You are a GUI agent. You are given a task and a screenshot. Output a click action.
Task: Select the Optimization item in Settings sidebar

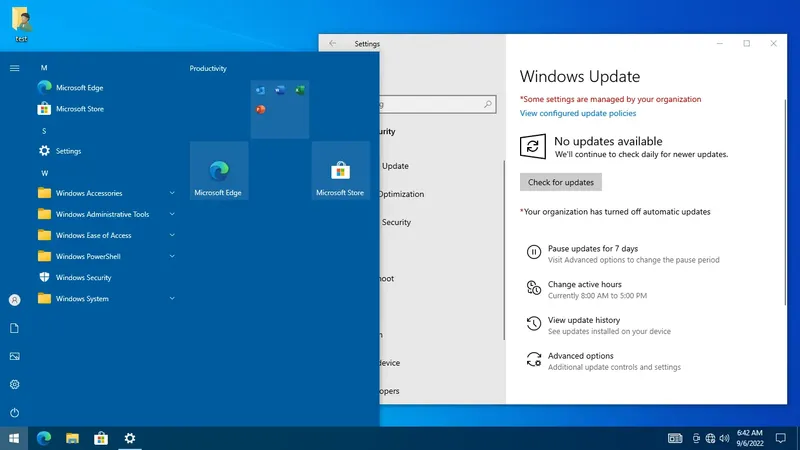[401, 194]
